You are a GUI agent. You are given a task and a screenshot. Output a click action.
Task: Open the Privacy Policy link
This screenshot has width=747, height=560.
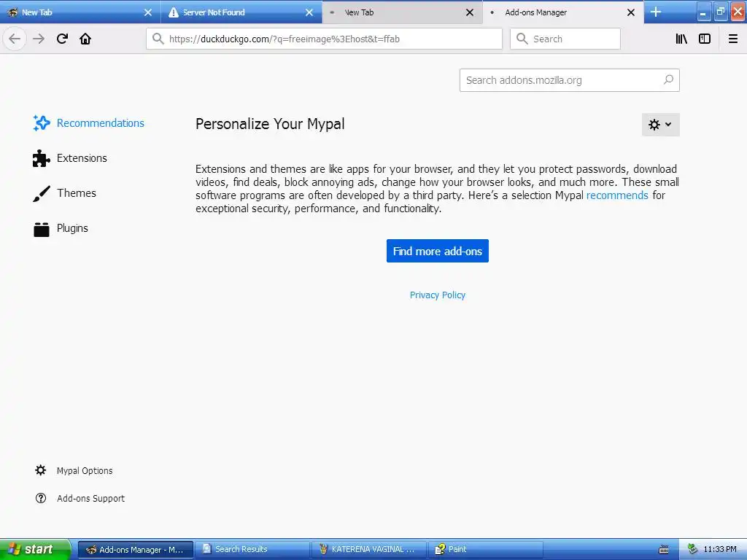pos(438,295)
